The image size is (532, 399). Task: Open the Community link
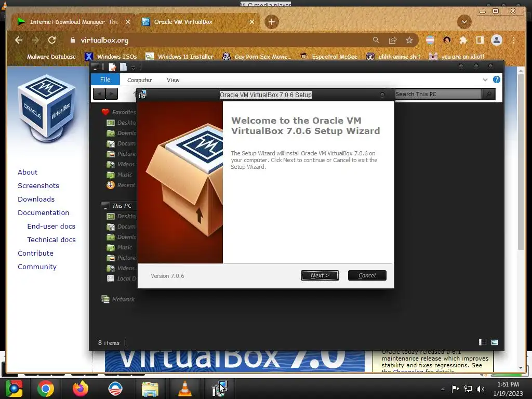[37, 267]
